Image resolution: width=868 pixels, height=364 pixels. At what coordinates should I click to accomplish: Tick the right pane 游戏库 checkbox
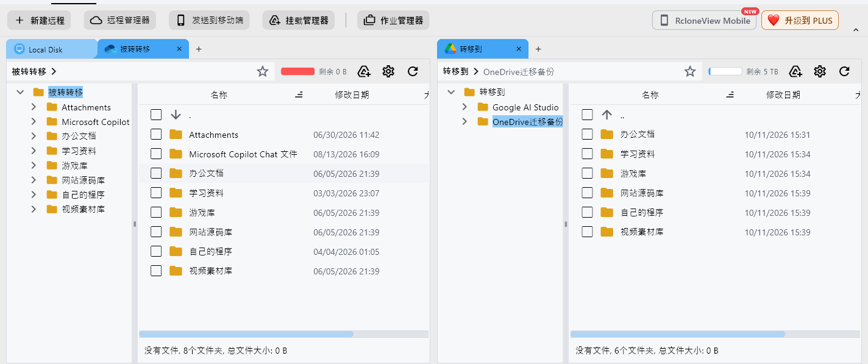click(x=587, y=173)
